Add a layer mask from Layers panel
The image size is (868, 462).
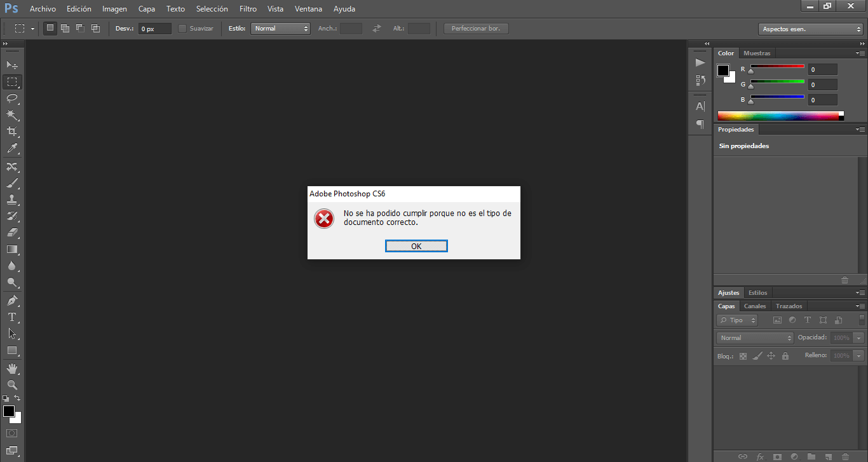tap(777, 456)
